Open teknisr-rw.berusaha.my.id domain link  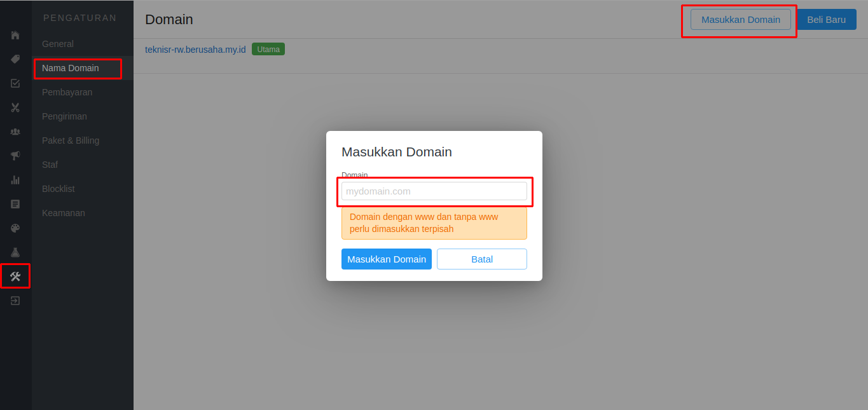(195, 50)
